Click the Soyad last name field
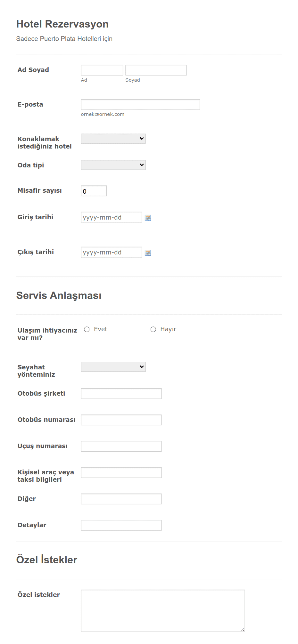This screenshot has height=644, width=298. coord(156,70)
